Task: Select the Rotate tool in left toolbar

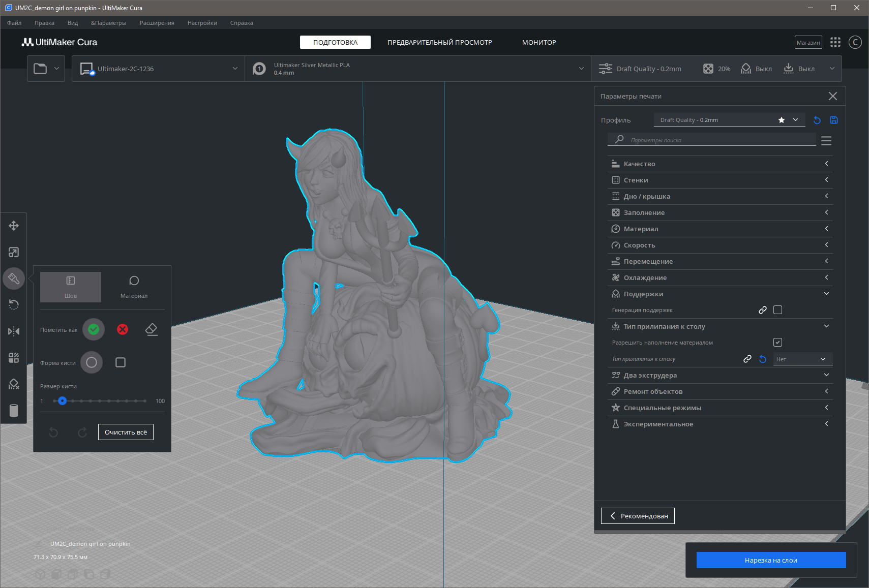Action: tap(14, 305)
